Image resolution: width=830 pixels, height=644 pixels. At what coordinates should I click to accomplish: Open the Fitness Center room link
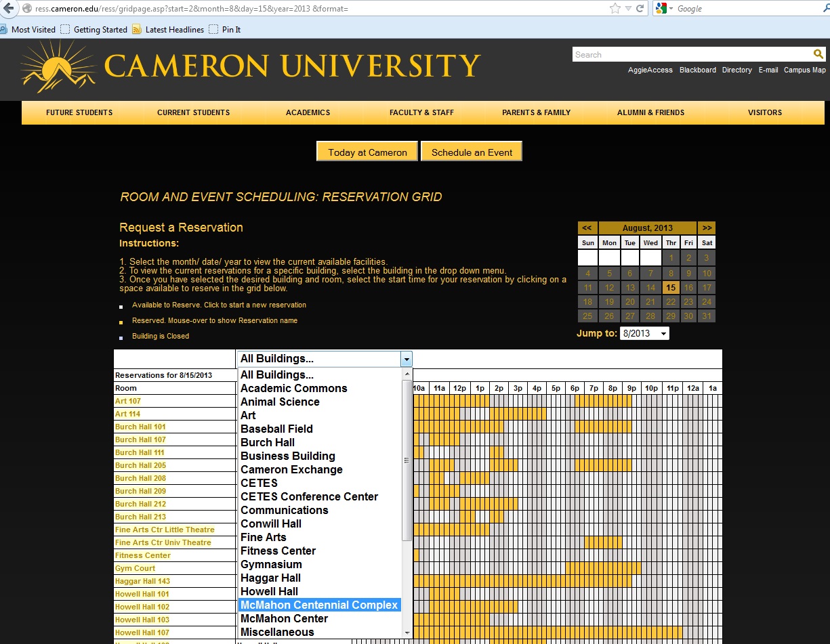click(143, 555)
